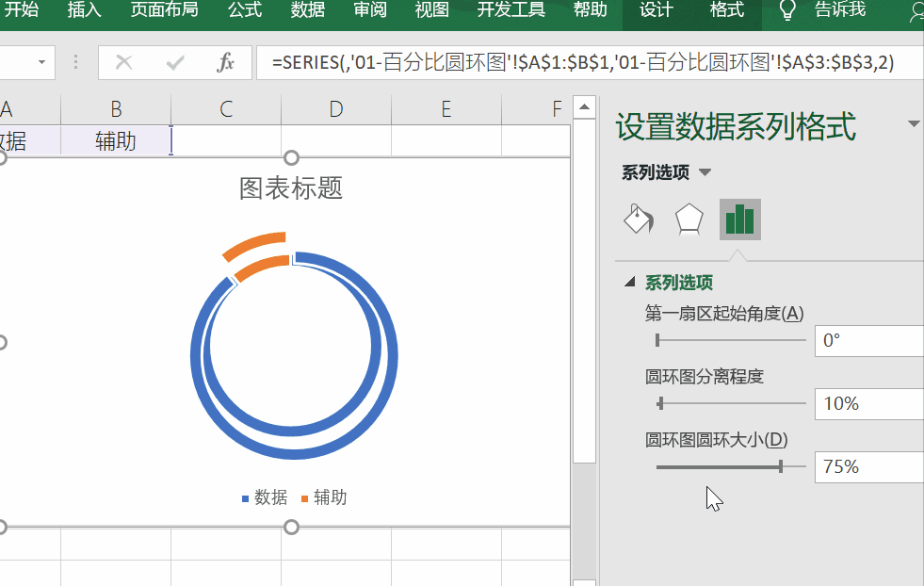Select the chart title 图表标题
Image resolution: width=924 pixels, height=586 pixels.
(291, 188)
